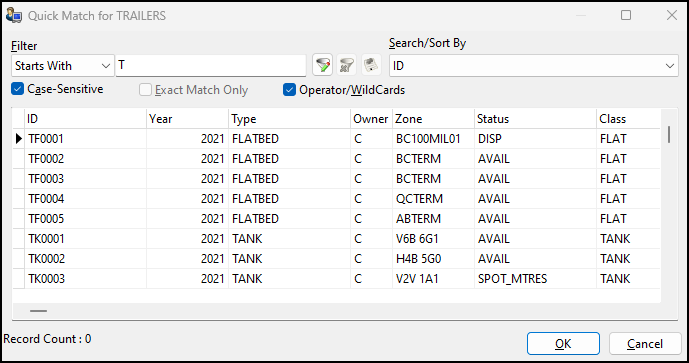This screenshot has width=689, height=363.
Task: Disable the Operator/WildCards checkbox
Action: tap(289, 90)
